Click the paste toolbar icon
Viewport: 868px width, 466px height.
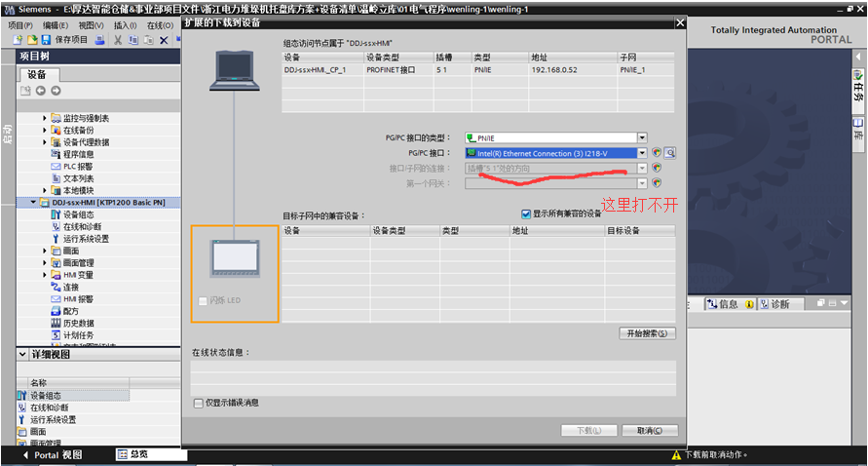148,40
